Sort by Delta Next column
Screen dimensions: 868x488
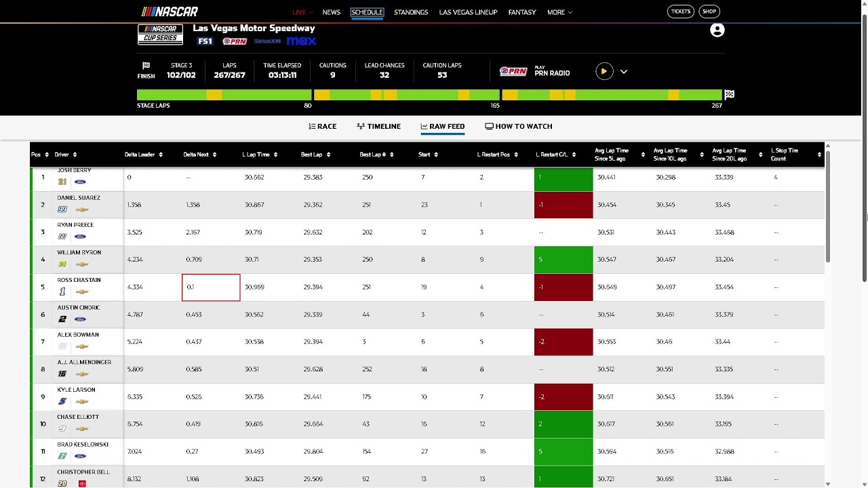pyautogui.click(x=200, y=155)
